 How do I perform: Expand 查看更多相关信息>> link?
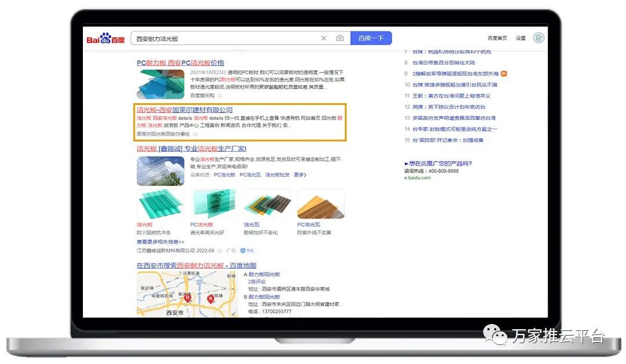(161, 242)
